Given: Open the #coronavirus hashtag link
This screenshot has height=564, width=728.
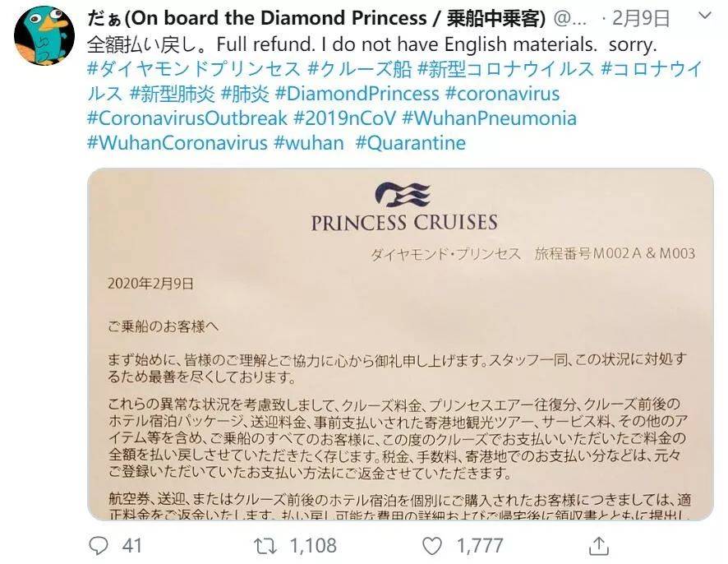Looking at the screenshot, I should click(x=502, y=94).
